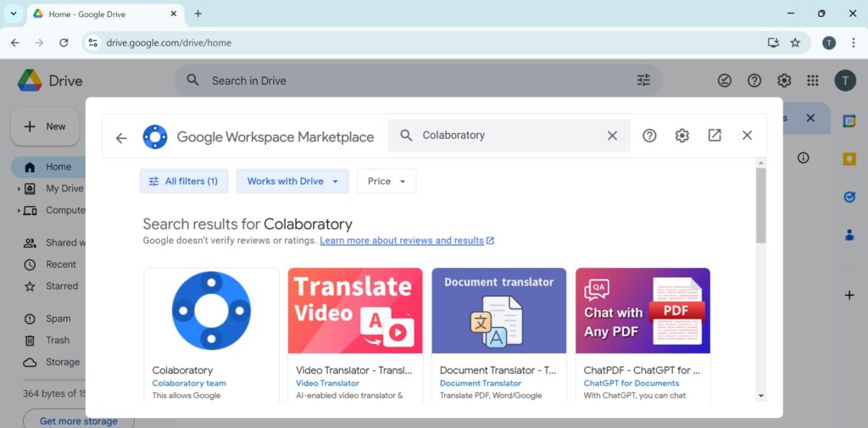Open Google Keep side panel icon
Viewport: 868px width, 428px height.
(x=849, y=158)
